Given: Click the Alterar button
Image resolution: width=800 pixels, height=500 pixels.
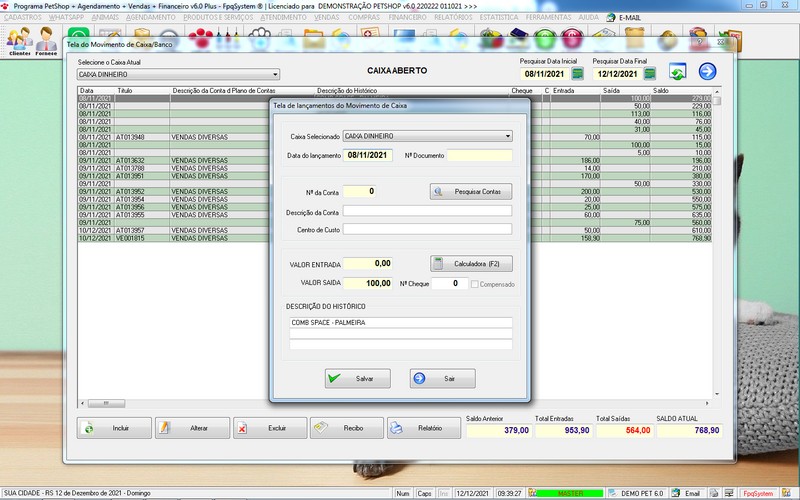Looking at the screenshot, I should [192, 428].
